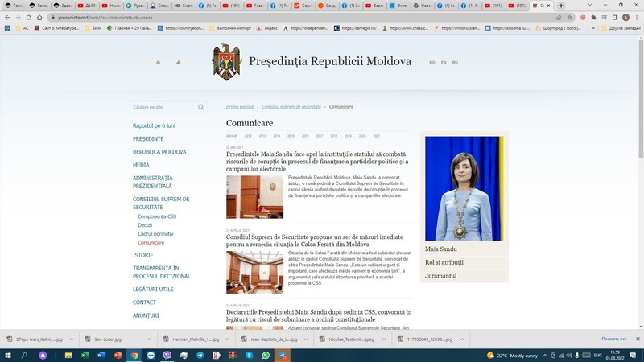This screenshot has height=362, width=644.
Task: Open the Windows Start menu
Action: click(x=7, y=355)
